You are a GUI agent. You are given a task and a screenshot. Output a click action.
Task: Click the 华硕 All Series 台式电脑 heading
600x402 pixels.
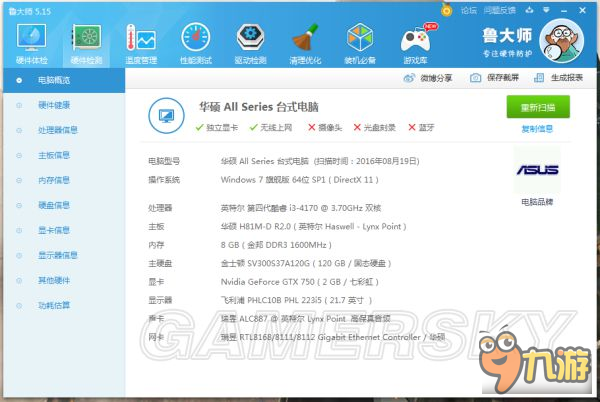(x=259, y=107)
